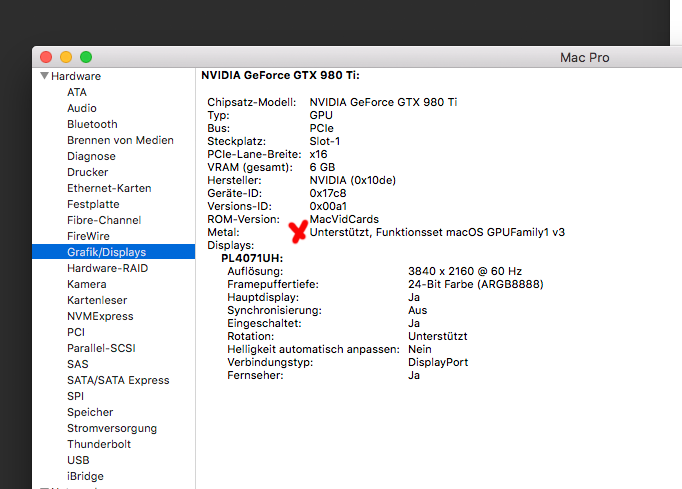Open Brennen von Medien entry
Screen dimensions: 682x489
point(120,140)
